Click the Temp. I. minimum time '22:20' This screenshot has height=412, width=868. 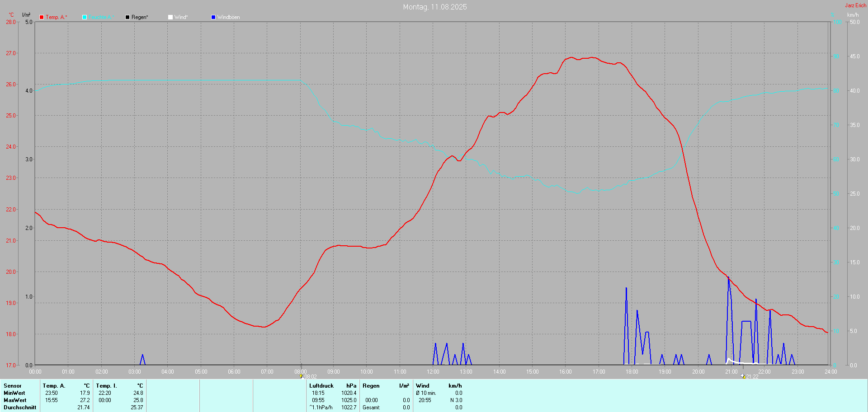coord(105,393)
